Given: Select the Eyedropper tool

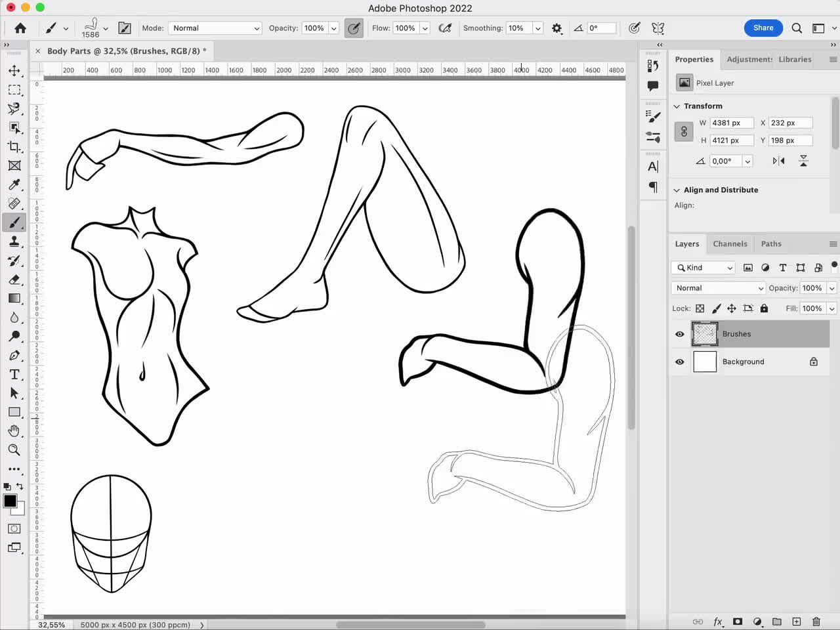Looking at the screenshot, I should coord(14,184).
